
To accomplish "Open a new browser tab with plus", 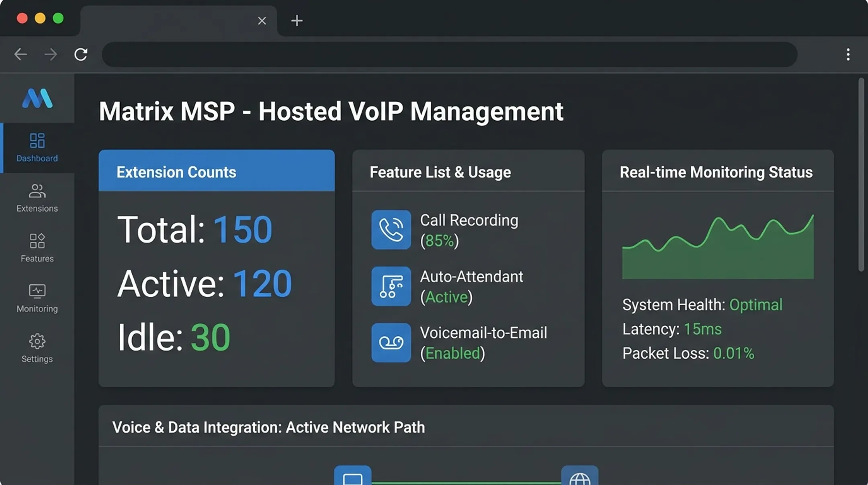I will pyautogui.click(x=297, y=21).
